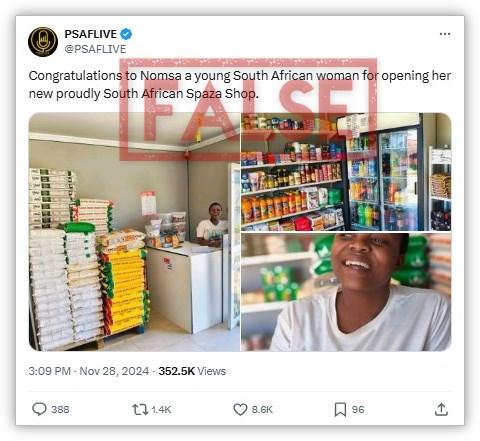Click the 96 bookmarks count

click(x=358, y=409)
